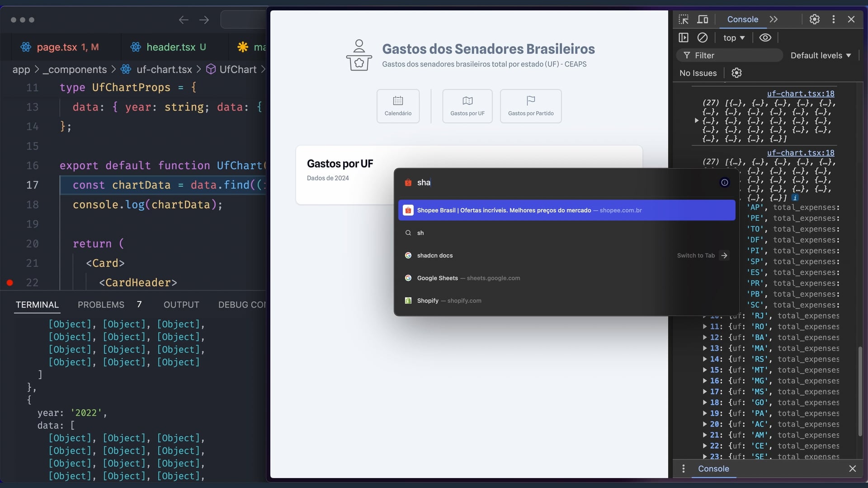Open DevTools settings gear icon
Viewport: 868px width, 488px height.
[814, 19]
